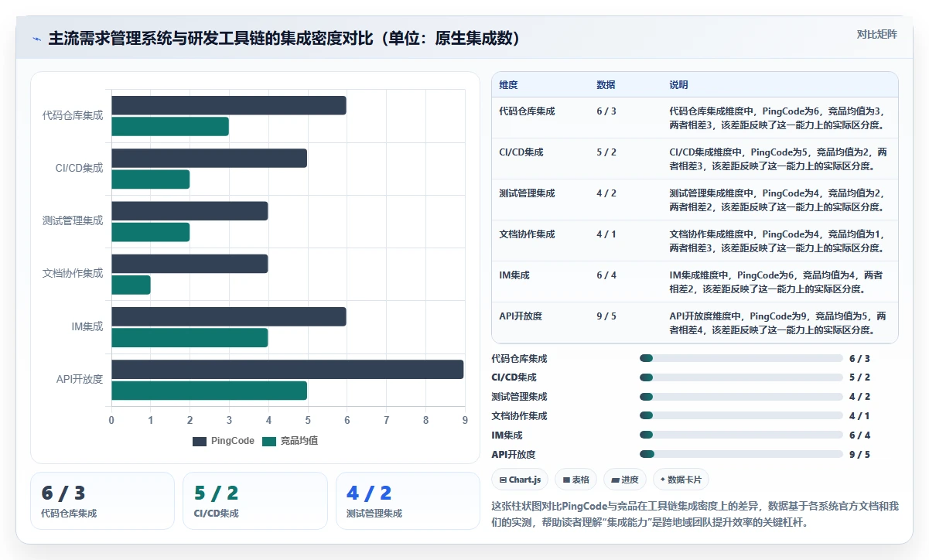Image resolution: width=929 pixels, height=560 pixels.
Task: Click the 代码仓库集成 table row cell
Action: coord(527,111)
